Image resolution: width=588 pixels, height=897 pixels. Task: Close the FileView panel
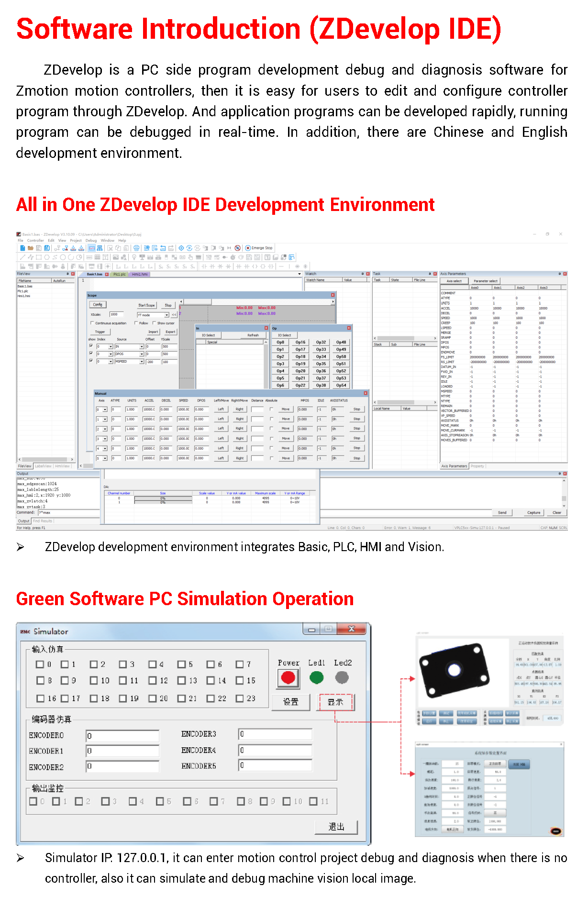pos(73,274)
